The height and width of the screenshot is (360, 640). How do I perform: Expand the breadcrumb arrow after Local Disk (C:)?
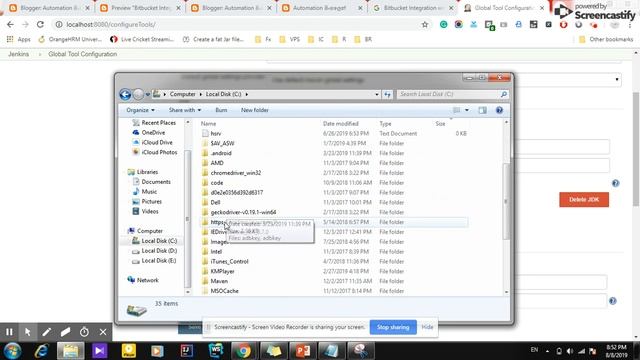click(247, 94)
